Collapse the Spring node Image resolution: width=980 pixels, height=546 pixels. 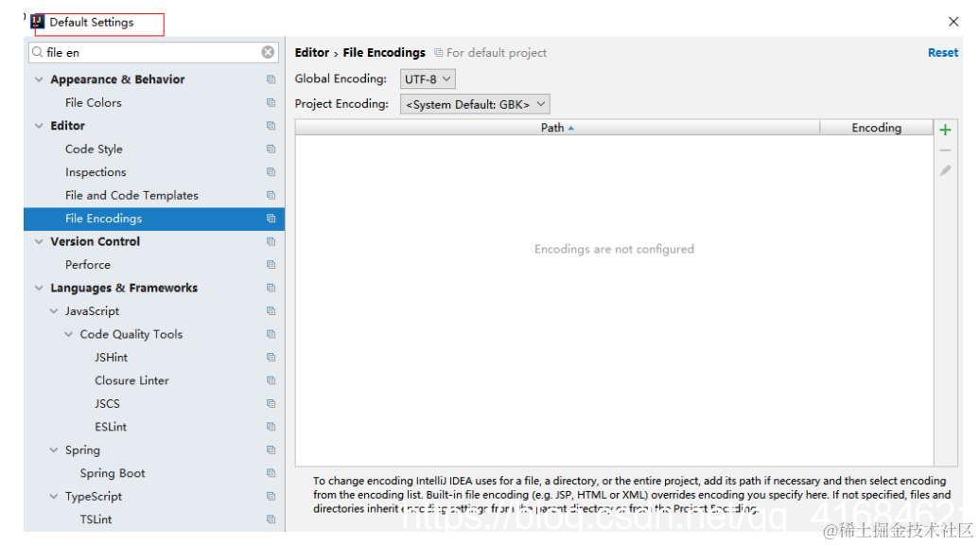(x=54, y=449)
